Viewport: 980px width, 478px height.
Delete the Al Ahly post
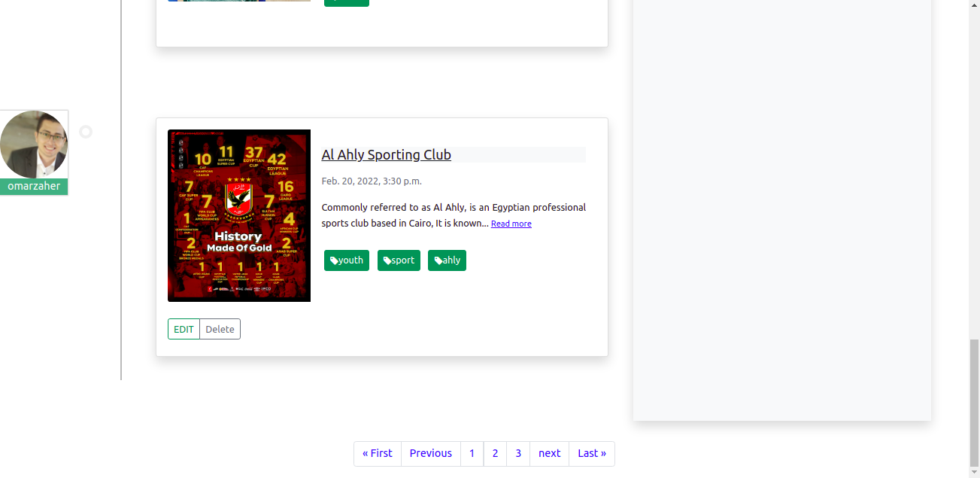pyautogui.click(x=220, y=329)
